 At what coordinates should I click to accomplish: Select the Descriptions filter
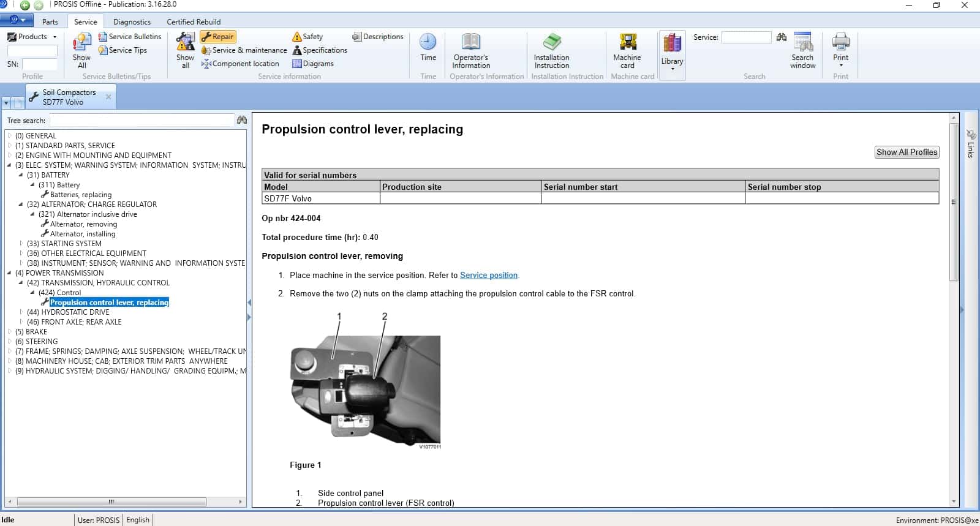coord(378,37)
